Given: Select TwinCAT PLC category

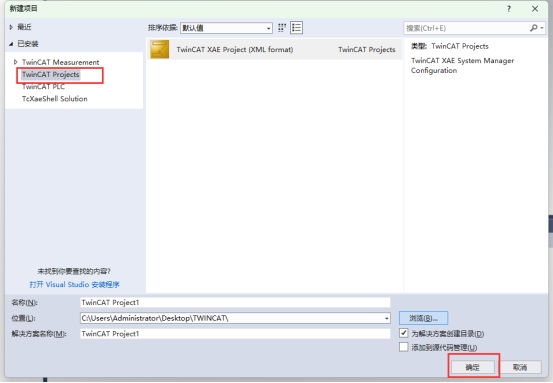Looking at the screenshot, I should [43, 86].
